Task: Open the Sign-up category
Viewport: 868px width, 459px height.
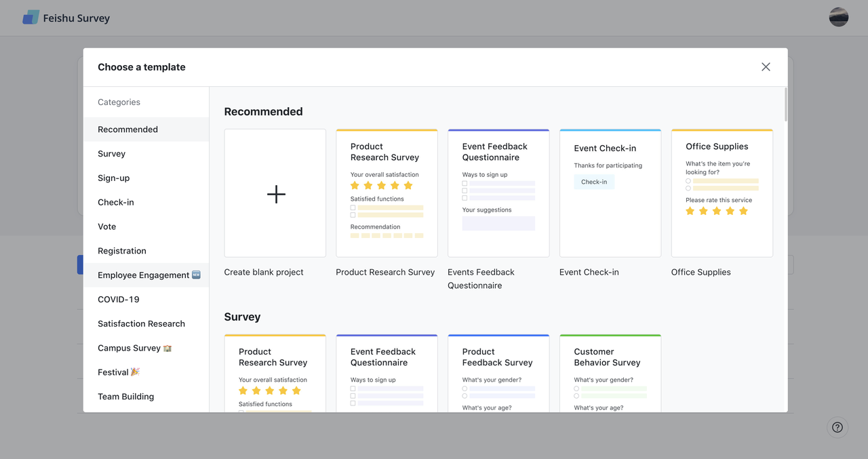Action: click(146, 178)
